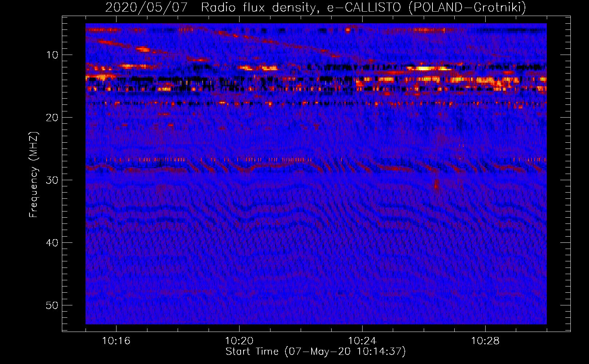Select the 50 MHz frequency tick label
This screenshot has width=589, height=364.
pos(52,305)
